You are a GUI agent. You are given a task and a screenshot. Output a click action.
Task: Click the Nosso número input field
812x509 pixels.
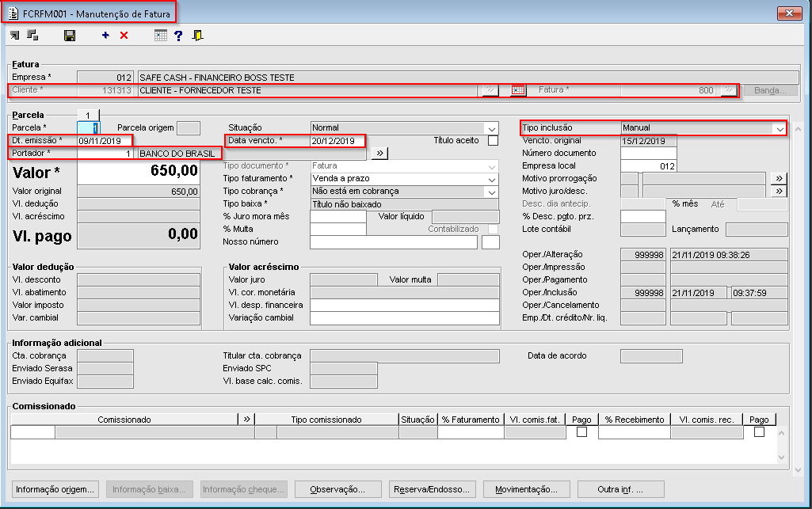394,241
